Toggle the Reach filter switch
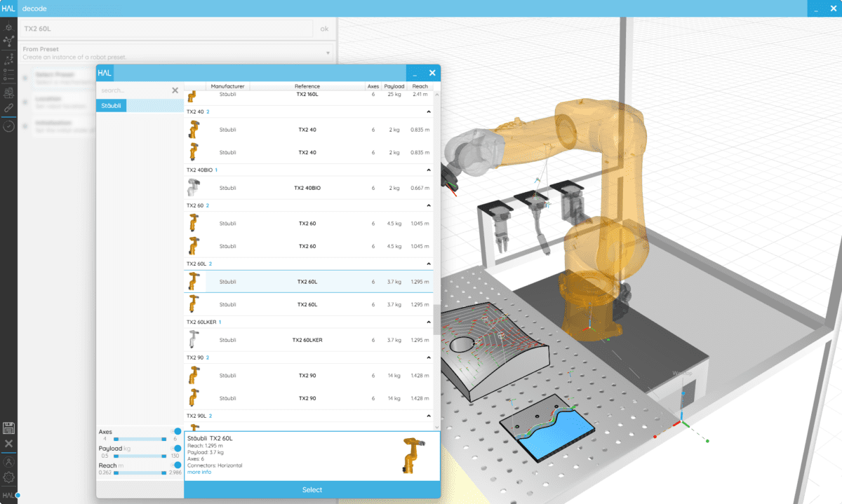This screenshot has width=842, height=504. (x=178, y=465)
